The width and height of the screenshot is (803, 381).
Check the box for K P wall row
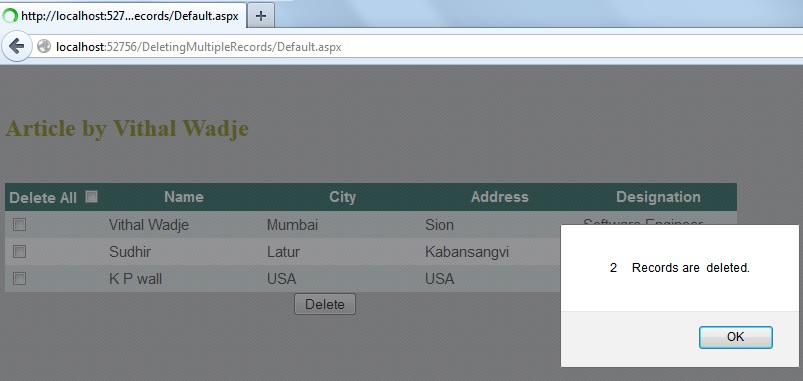(19, 279)
